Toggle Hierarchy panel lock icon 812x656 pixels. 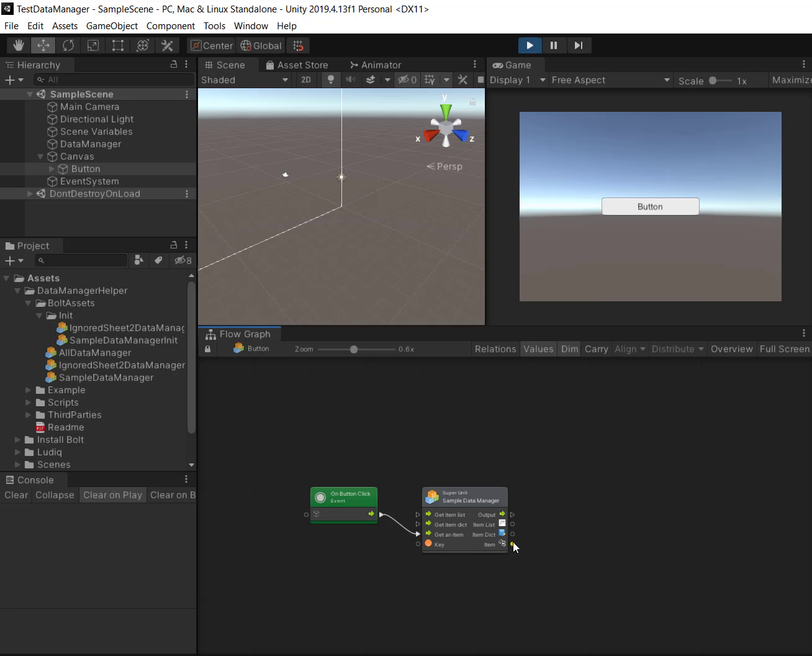tap(174, 64)
